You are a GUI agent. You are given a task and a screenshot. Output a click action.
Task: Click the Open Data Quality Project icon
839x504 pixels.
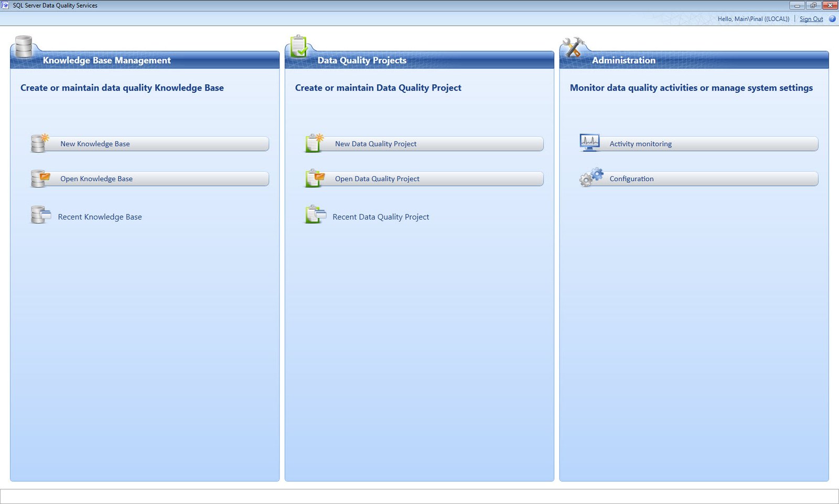point(315,178)
